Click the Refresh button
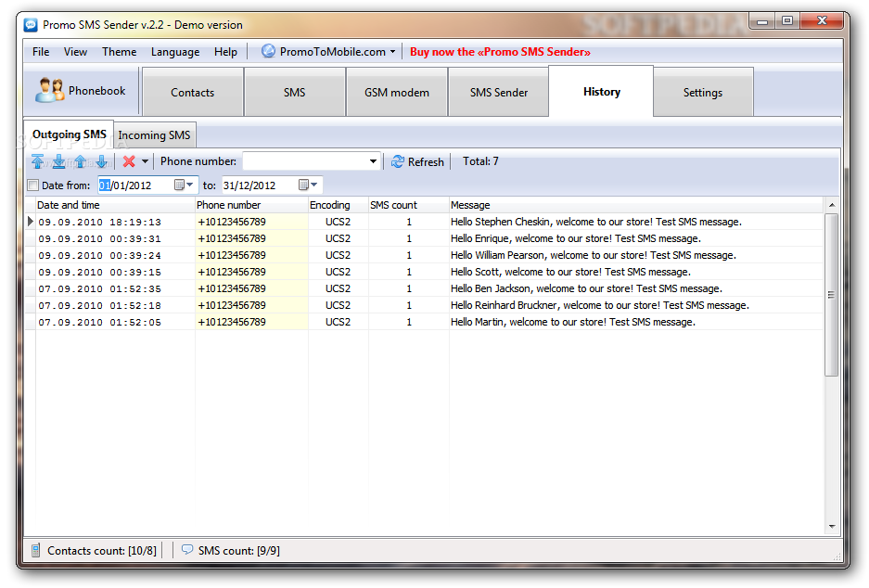Screen dimensions: 869x588 pyautogui.click(x=418, y=161)
